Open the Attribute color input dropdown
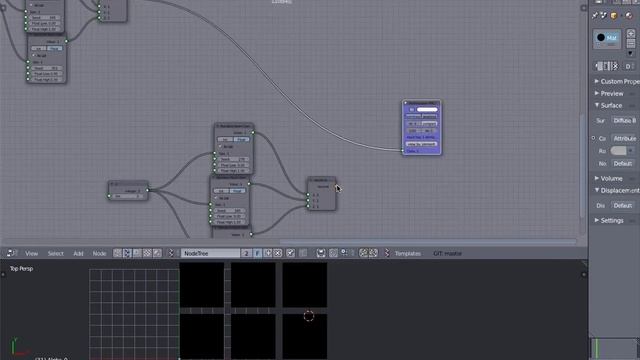640x360 pixels. click(624, 138)
